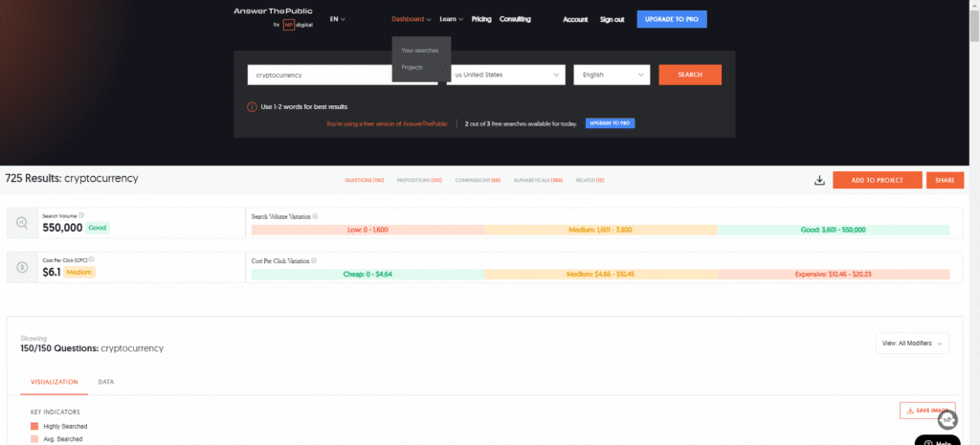Open the EN language dropdown
This screenshot has height=445, width=980.
click(x=337, y=19)
